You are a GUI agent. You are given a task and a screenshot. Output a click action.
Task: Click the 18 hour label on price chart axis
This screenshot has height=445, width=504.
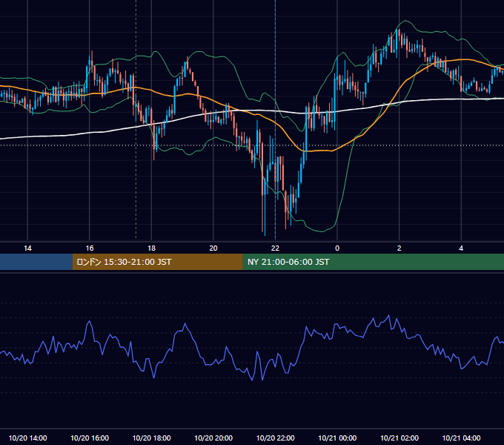pyautogui.click(x=151, y=248)
